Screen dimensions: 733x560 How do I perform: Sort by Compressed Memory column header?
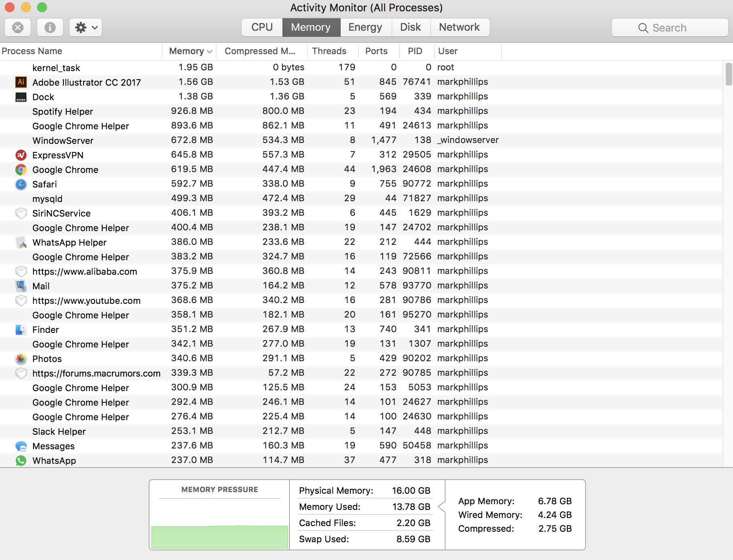(262, 51)
